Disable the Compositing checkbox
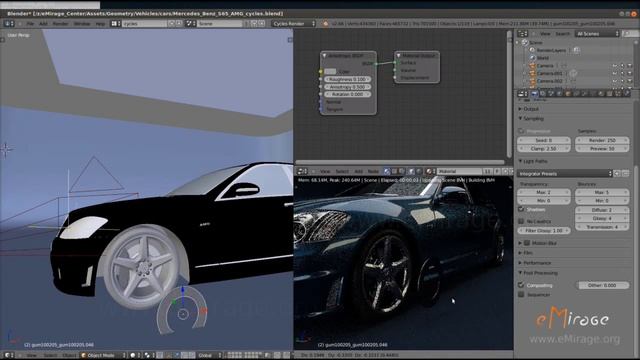Screen dimensions: 640x360 pyautogui.click(x=521, y=285)
